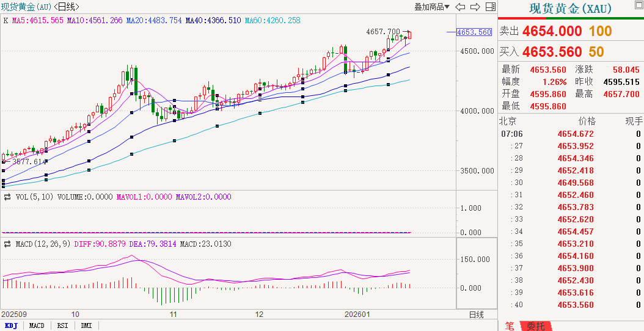
Task: Select the 笔 tick tab
Action: 510,326
